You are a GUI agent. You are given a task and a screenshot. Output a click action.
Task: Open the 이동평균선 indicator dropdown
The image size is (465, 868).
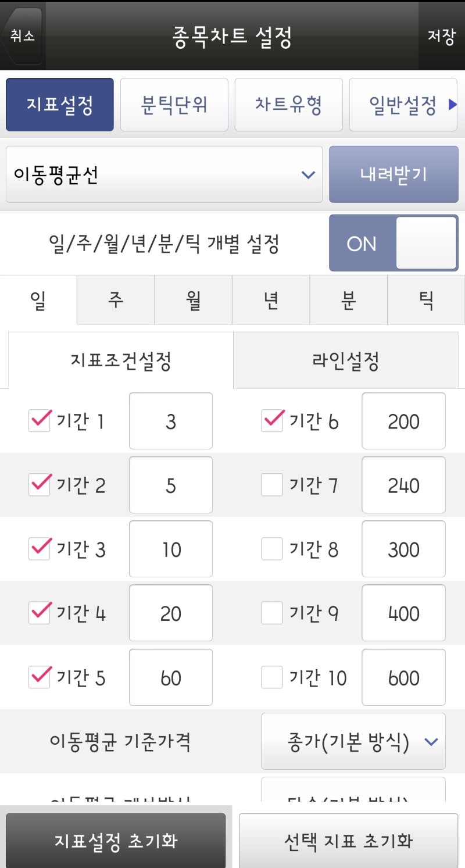(x=164, y=174)
